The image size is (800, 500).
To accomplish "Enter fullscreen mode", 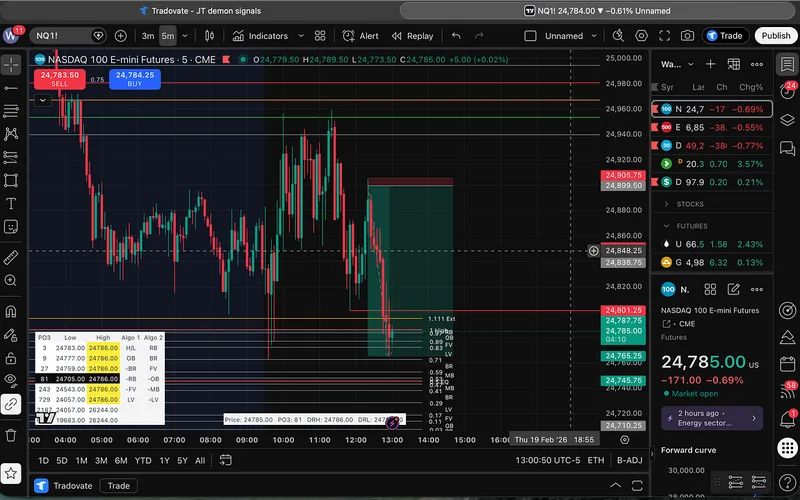I will tap(664, 36).
